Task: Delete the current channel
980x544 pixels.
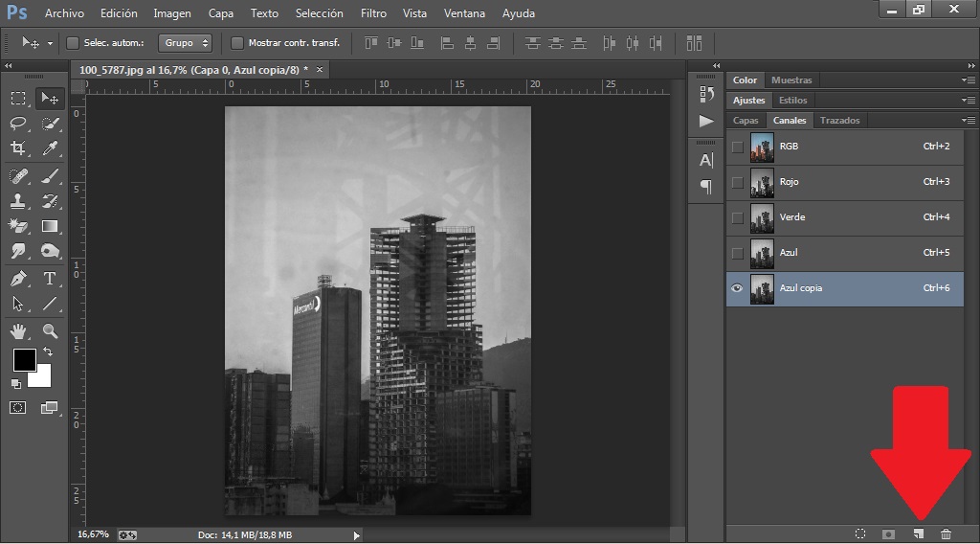Action: pyautogui.click(x=946, y=534)
